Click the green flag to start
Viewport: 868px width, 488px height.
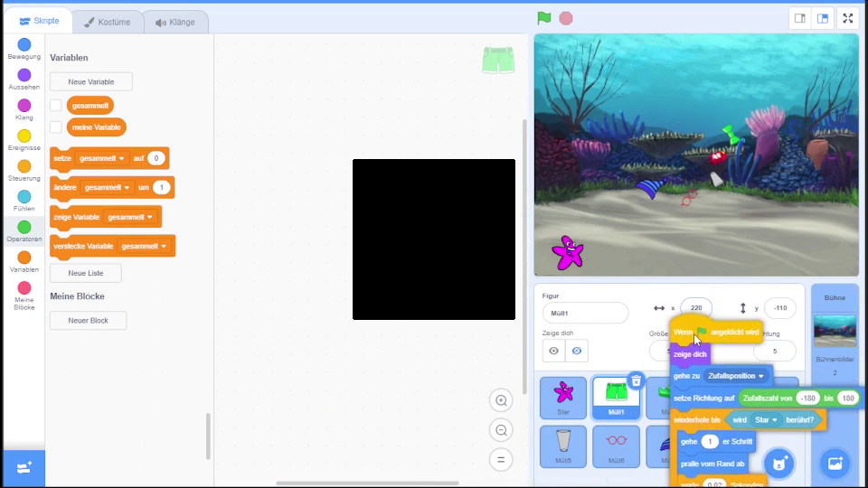pyautogui.click(x=543, y=18)
